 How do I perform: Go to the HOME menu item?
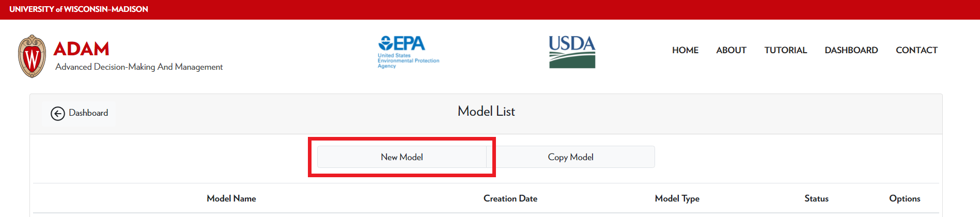pos(685,50)
